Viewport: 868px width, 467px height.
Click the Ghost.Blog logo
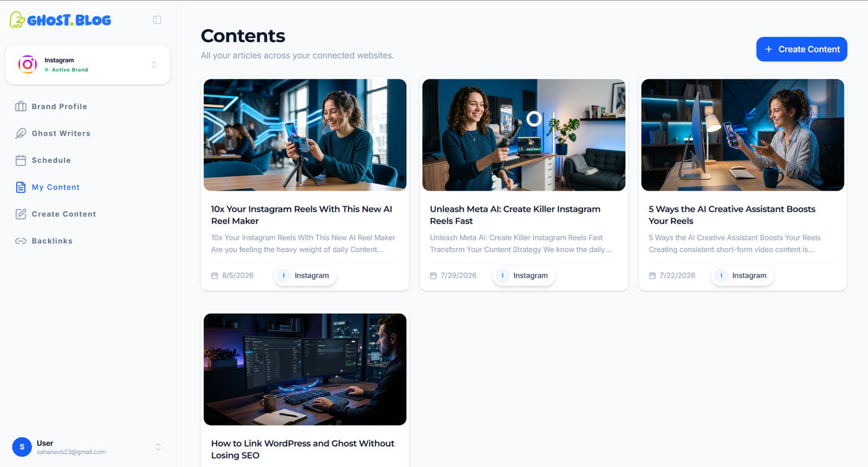pyautogui.click(x=61, y=20)
